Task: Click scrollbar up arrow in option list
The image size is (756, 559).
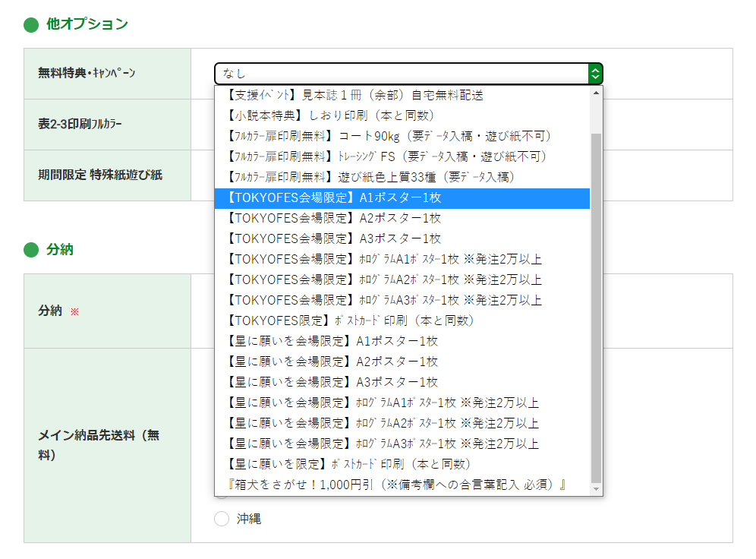Action: (596, 93)
